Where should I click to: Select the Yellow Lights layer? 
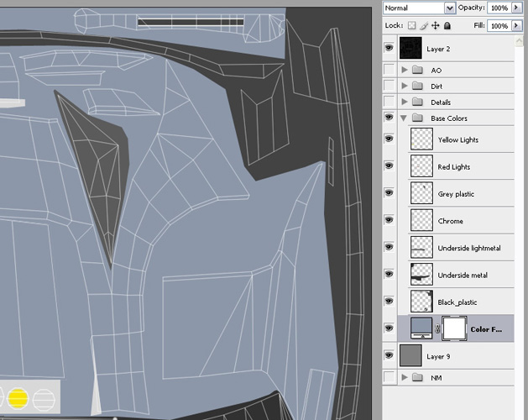pyautogui.click(x=458, y=140)
